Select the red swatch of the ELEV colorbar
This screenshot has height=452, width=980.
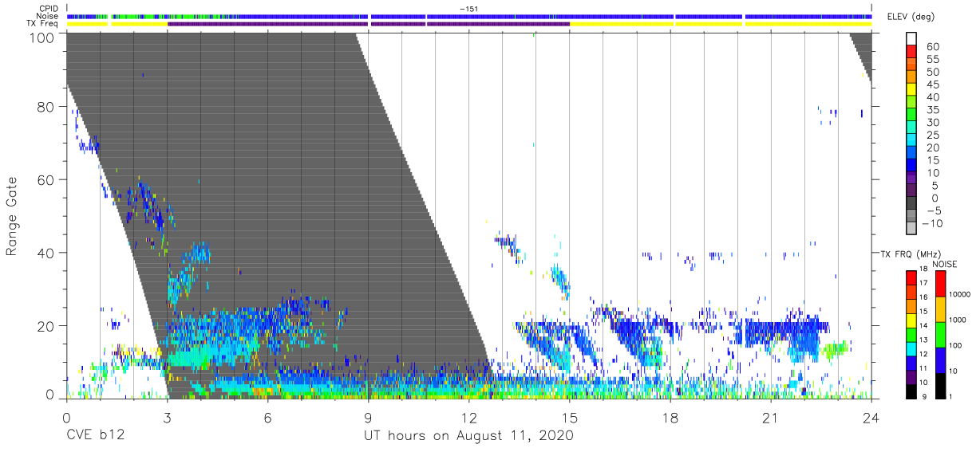tap(911, 52)
